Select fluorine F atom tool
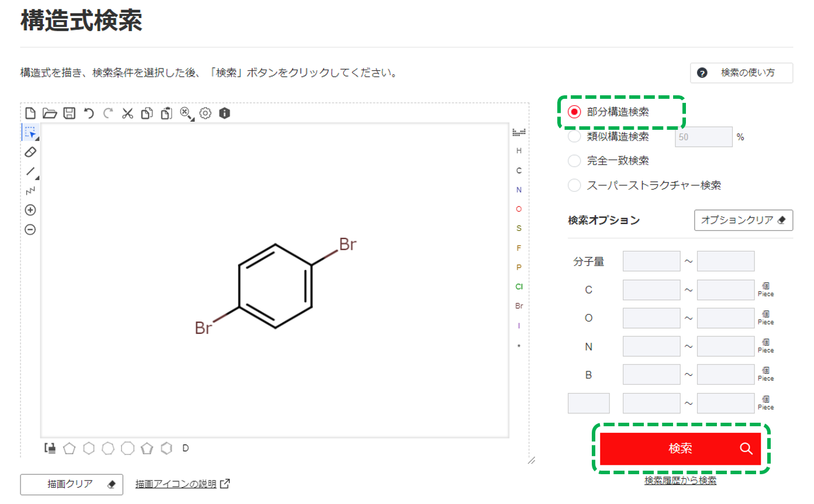 [x=519, y=248]
